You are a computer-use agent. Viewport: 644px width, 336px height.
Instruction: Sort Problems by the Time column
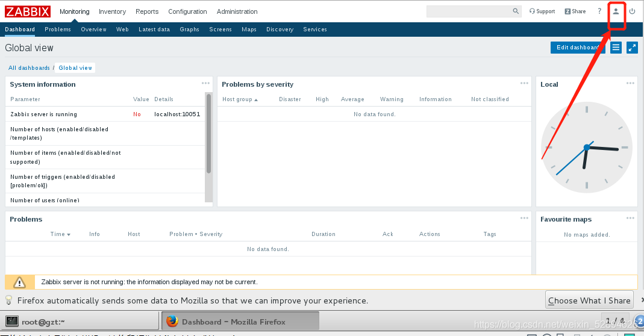pyautogui.click(x=60, y=234)
